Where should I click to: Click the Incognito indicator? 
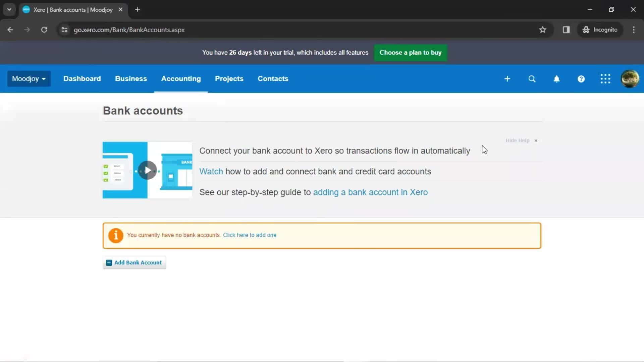coord(600,30)
